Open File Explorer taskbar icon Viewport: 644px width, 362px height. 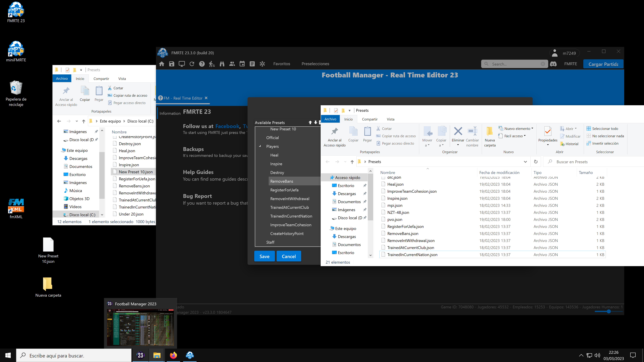tap(157, 355)
